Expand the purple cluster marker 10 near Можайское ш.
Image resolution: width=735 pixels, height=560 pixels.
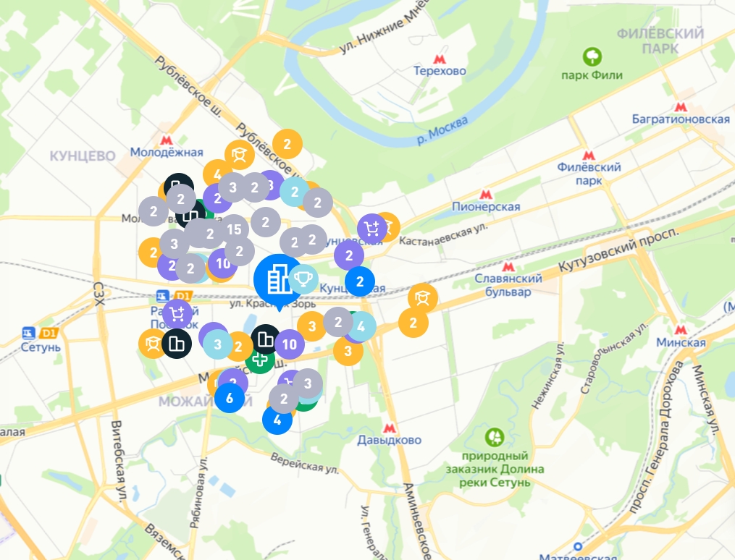coord(289,344)
